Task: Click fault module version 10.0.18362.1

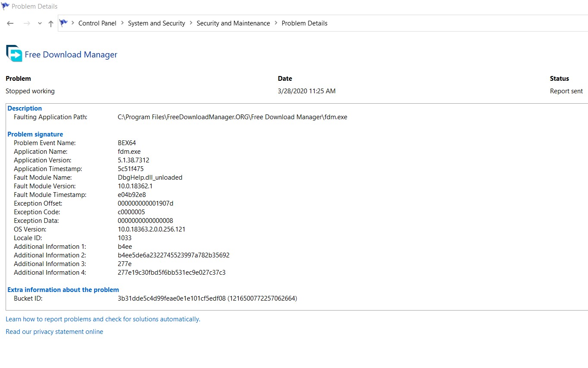Action: (135, 186)
